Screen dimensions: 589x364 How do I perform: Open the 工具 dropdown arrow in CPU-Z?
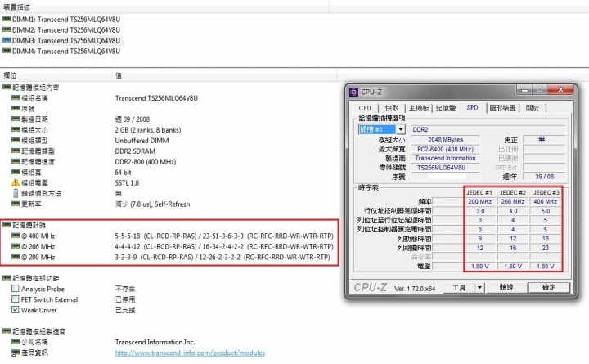(479, 288)
